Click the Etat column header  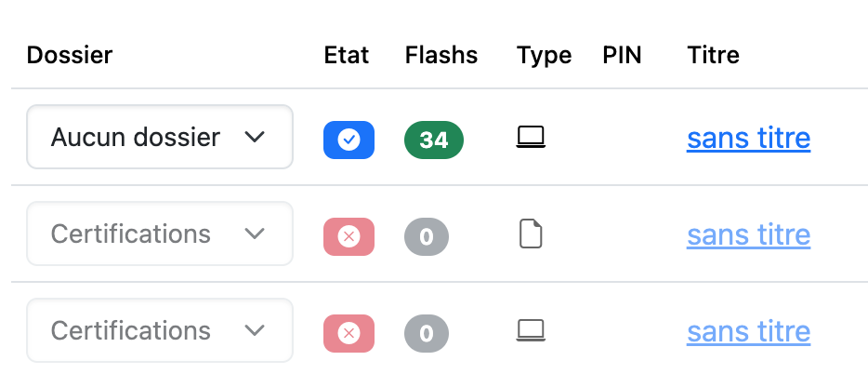[x=347, y=55]
